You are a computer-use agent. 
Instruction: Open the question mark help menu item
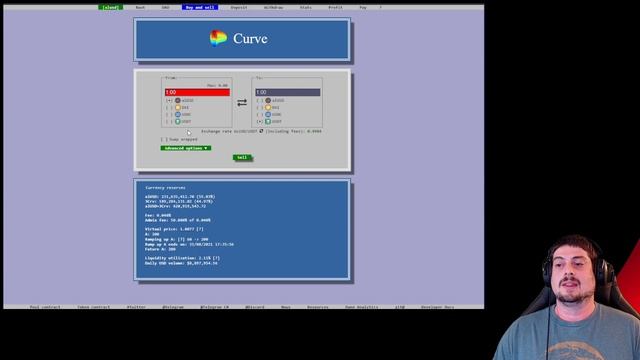point(380,7)
